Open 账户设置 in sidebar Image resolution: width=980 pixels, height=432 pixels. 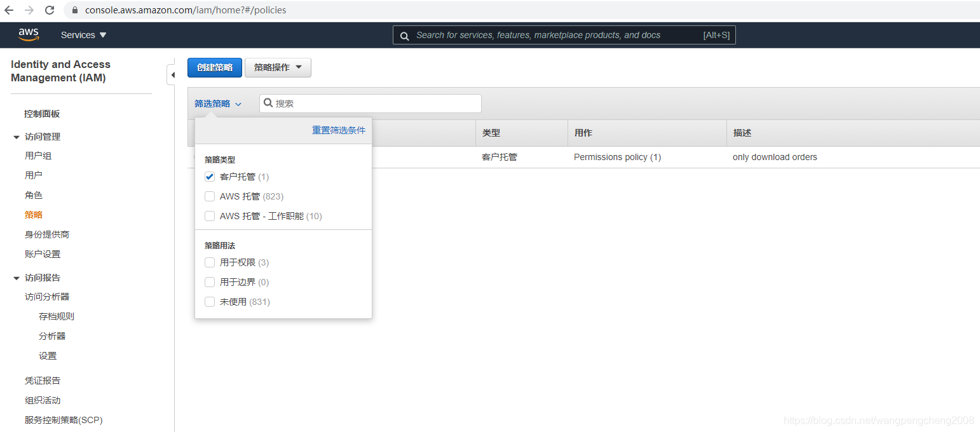click(43, 254)
